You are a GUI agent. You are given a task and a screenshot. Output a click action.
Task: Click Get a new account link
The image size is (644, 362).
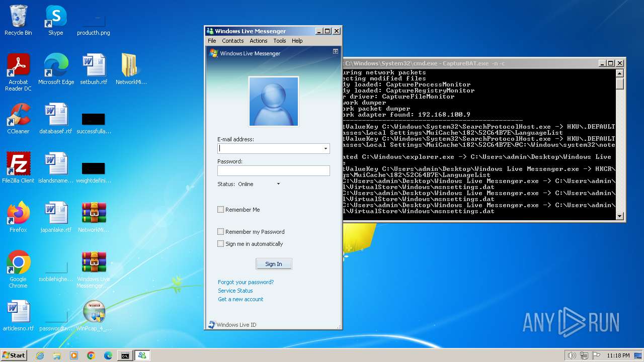[240, 299]
